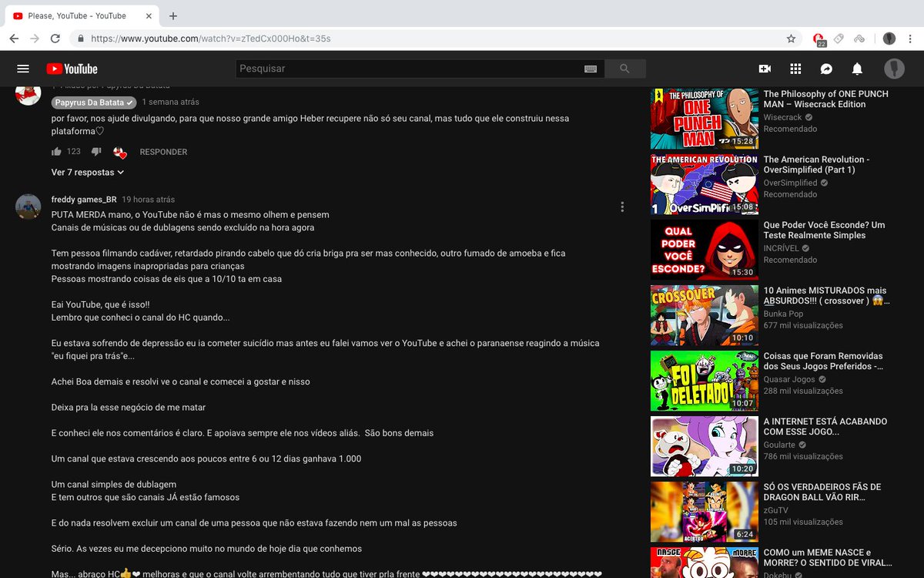Click the zGuTV channel name

(x=777, y=510)
